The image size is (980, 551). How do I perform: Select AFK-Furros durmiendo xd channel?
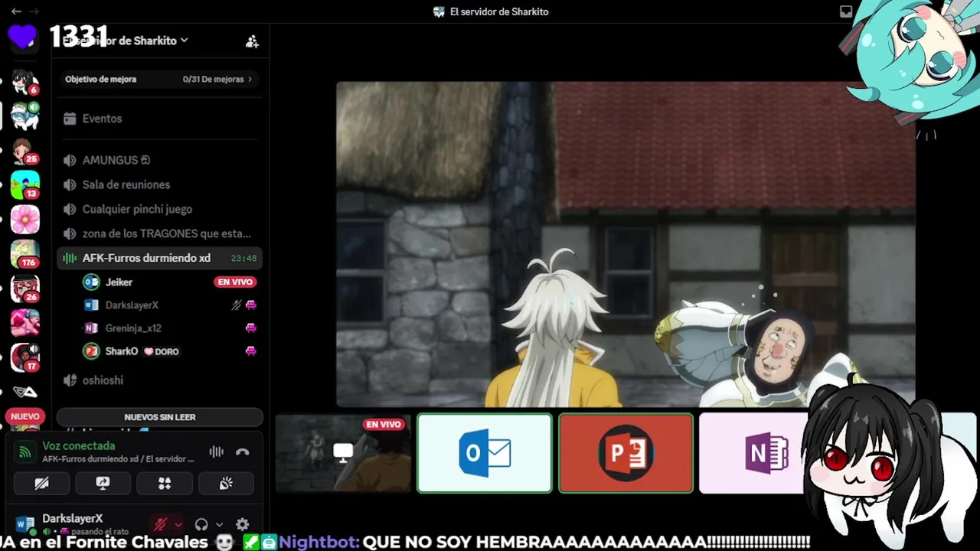[159, 258]
